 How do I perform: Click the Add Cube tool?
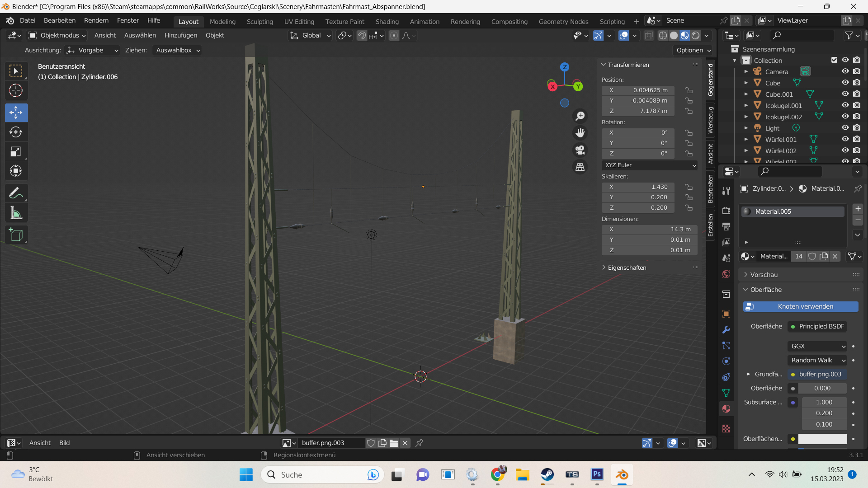(16, 235)
